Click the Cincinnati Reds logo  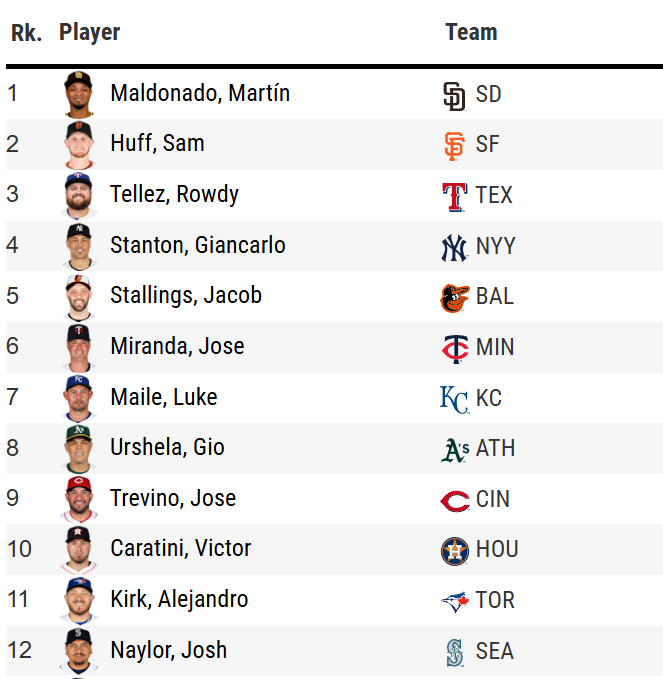[x=454, y=499]
